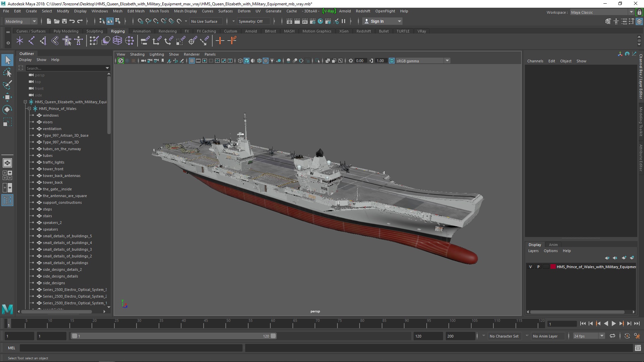This screenshot has height=362, width=644.
Task: Click the Create Locator shelf icon
Action: point(20,41)
